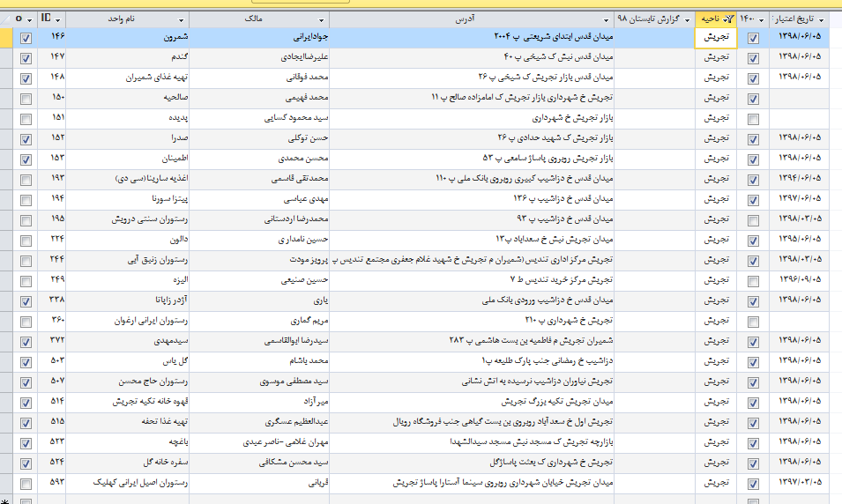Open the آدرس column dropdown arrow

coord(607,20)
